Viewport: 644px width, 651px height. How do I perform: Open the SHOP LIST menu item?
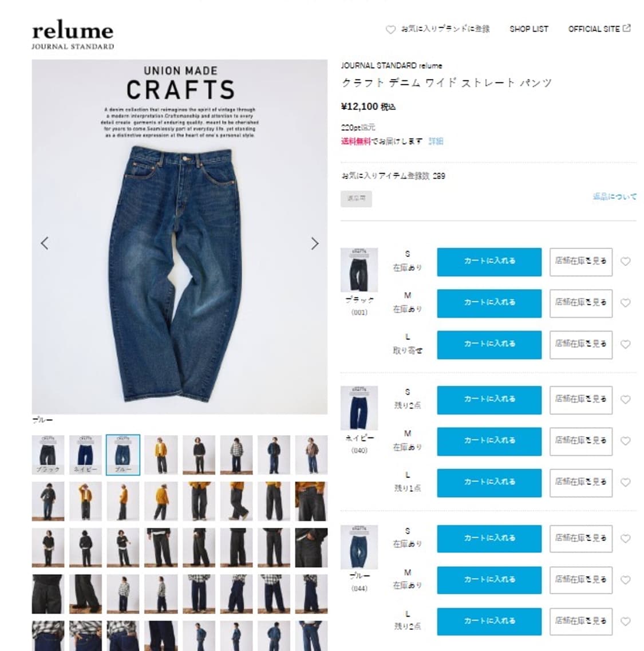coord(528,29)
